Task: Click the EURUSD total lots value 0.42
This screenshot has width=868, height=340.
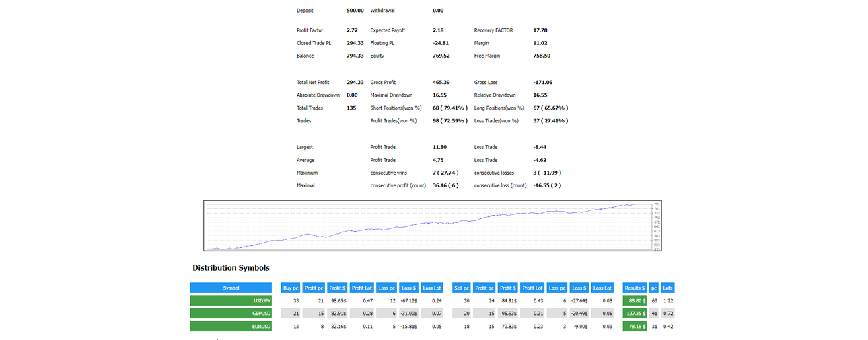Action: 667,326
